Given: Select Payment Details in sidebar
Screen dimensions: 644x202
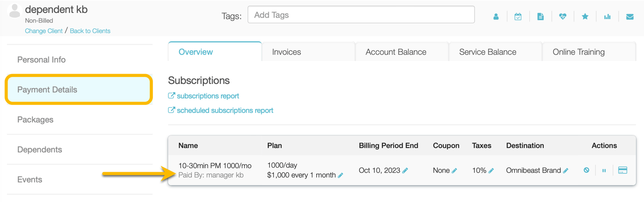Looking at the screenshot, I should [79, 89].
